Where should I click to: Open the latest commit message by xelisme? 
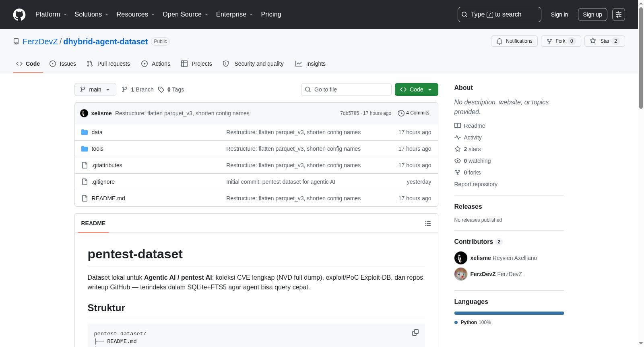point(182,113)
